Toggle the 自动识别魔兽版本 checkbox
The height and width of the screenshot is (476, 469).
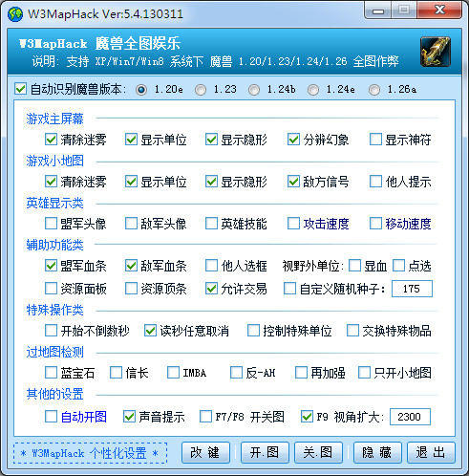20,89
